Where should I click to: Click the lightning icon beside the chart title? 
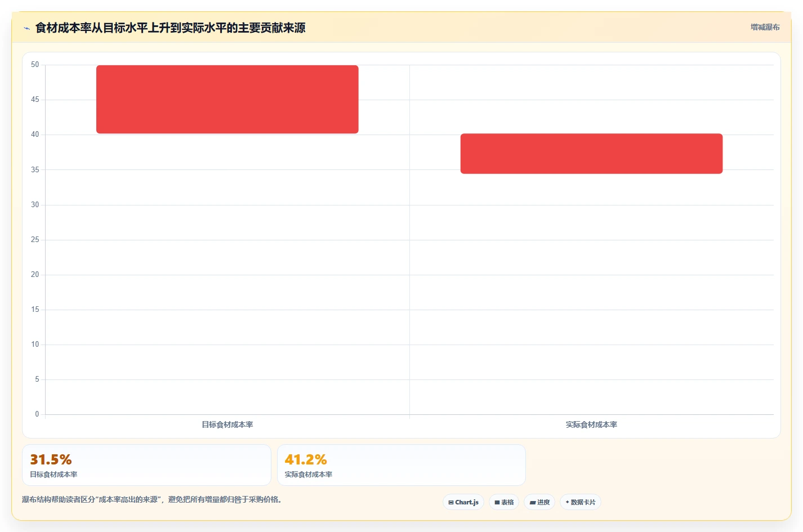[26, 28]
